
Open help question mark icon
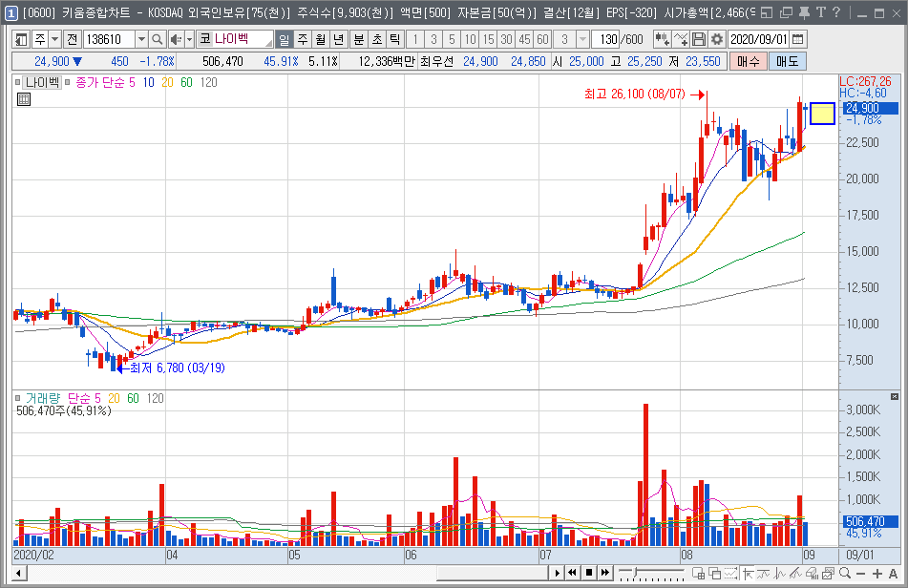pos(836,12)
